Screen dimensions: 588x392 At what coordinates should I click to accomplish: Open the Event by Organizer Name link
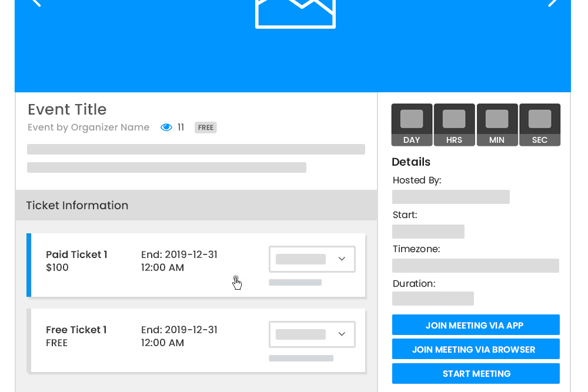click(x=88, y=128)
